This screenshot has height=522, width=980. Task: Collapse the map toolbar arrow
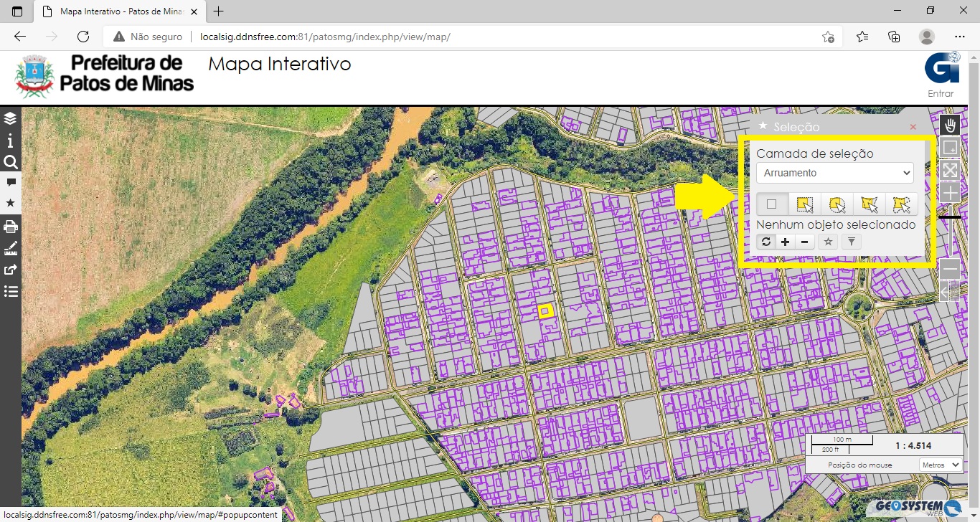945,292
